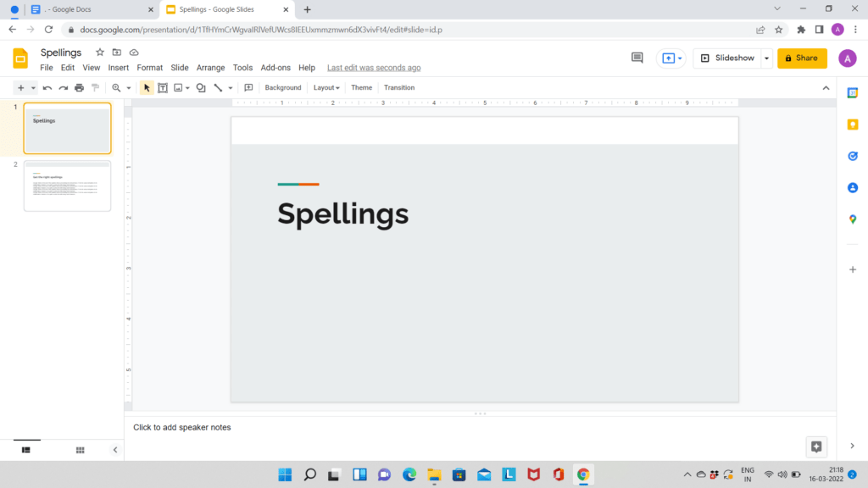Toggle the select arrow tool

pos(147,87)
